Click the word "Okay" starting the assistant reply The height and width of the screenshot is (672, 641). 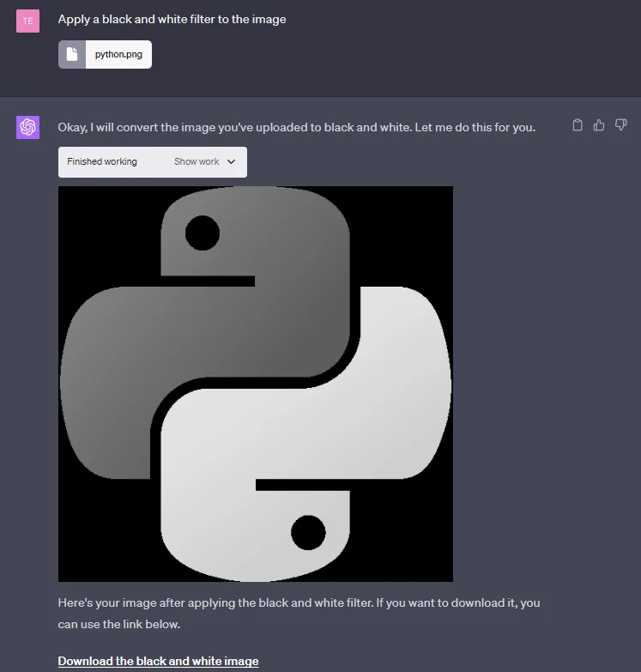[73, 127]
